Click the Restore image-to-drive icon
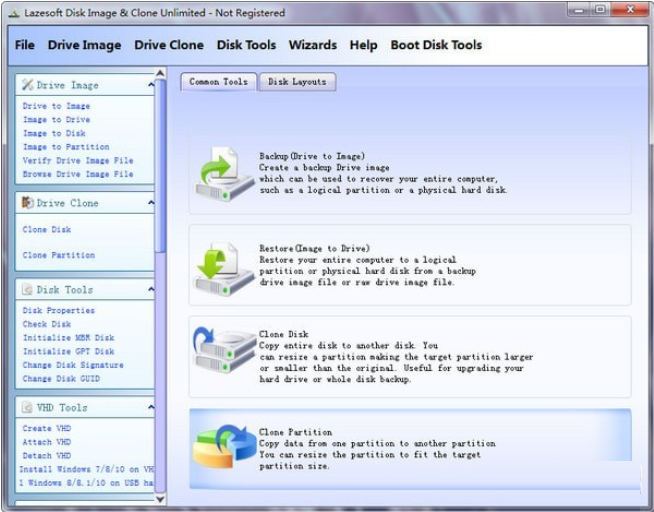This screenshot has width=654, height=512. 224,268
